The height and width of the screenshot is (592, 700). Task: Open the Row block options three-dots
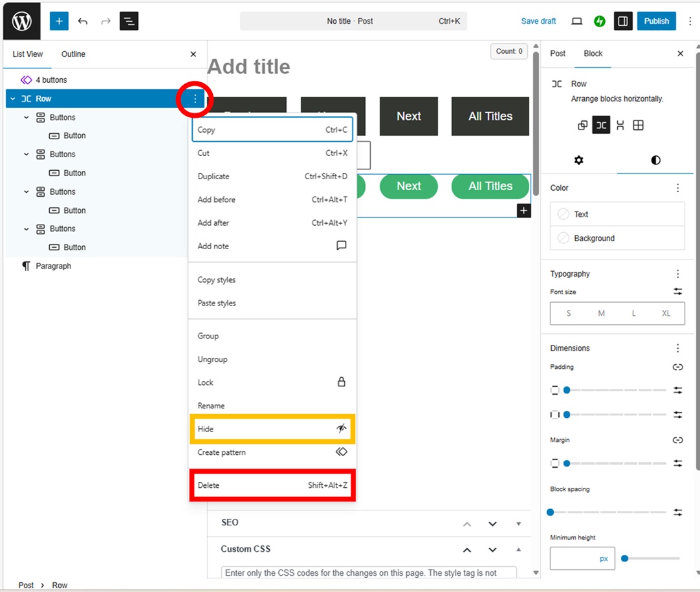coord(195,99)
